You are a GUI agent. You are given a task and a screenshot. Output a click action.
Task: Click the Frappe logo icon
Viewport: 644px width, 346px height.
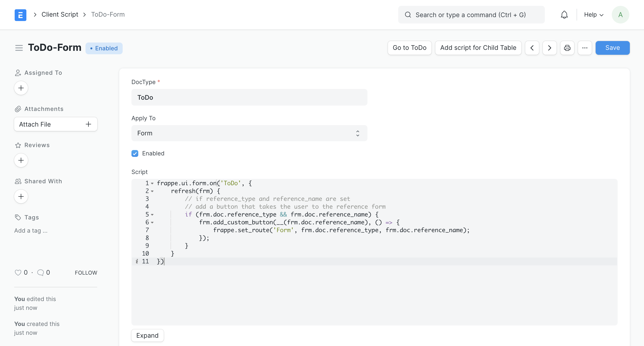pos(20,15)
